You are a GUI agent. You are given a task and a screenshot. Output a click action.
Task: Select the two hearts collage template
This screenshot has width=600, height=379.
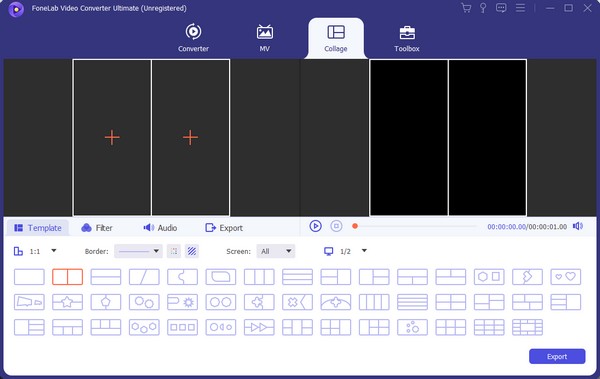(x=566, y=277)
